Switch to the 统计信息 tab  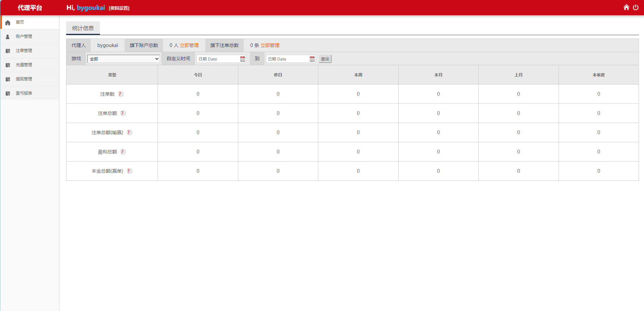[x=83, y=28]
